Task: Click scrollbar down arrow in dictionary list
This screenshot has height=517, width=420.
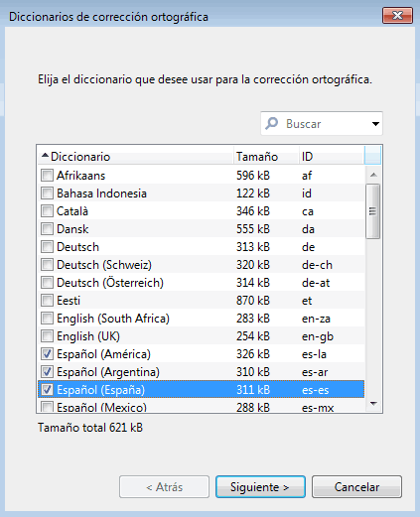Action: (x=373, y=404)
